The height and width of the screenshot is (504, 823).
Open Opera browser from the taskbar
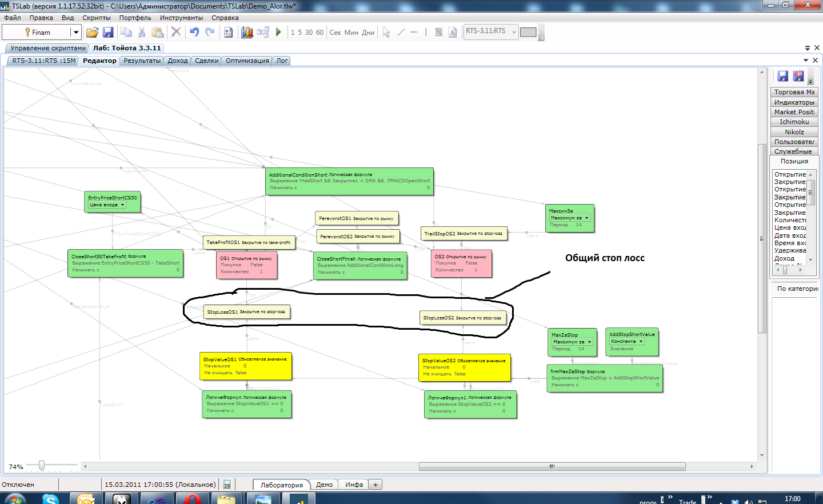point(192,499)
